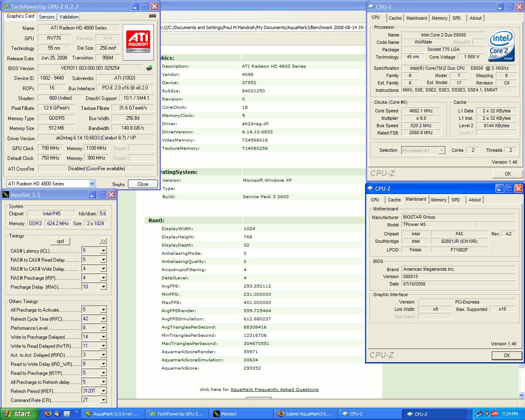Image resolution: width=525 pixels, height=420 pixels.
Task: Click the chart icon in quick launch
Action: click(66, 414)
